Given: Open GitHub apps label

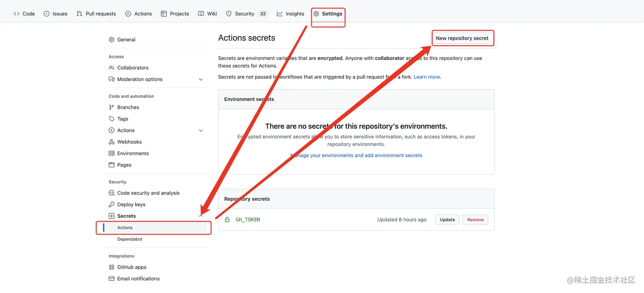Looking at the screenshot, I should (132, 267).
